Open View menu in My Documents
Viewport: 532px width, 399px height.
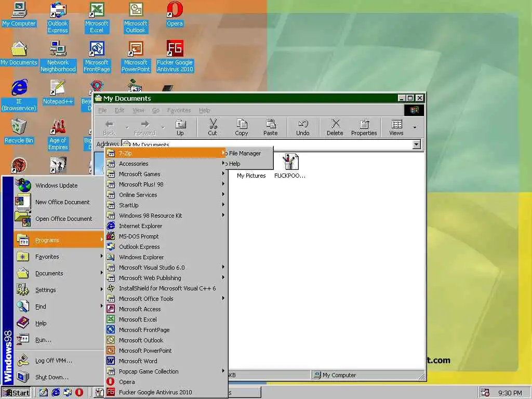click(138, 110)
